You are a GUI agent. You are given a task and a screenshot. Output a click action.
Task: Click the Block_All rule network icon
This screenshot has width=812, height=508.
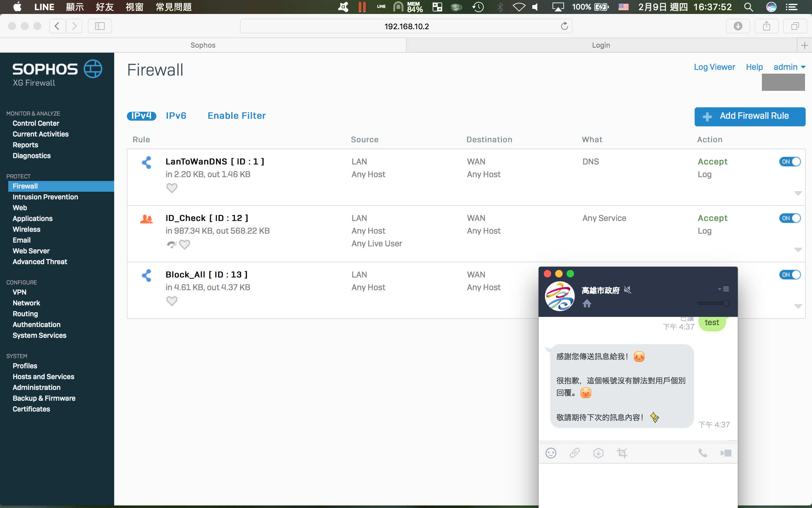click(x=146, y=276)
